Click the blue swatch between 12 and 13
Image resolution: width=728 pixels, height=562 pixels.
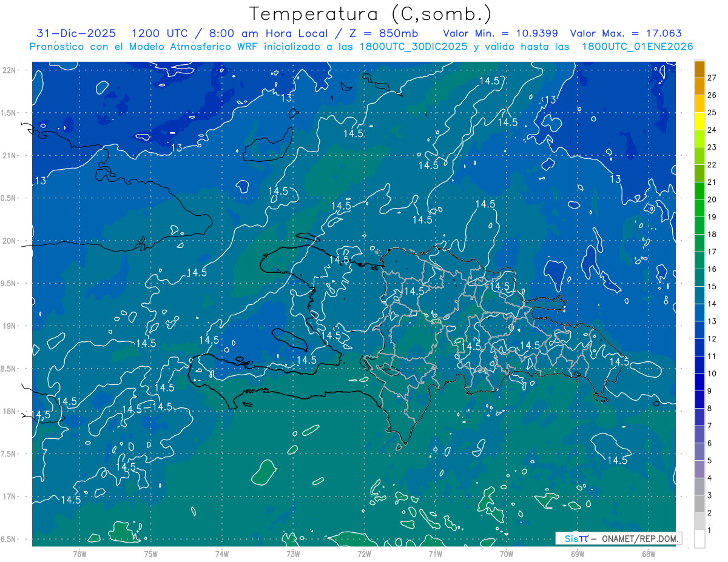tap(699, 330)
